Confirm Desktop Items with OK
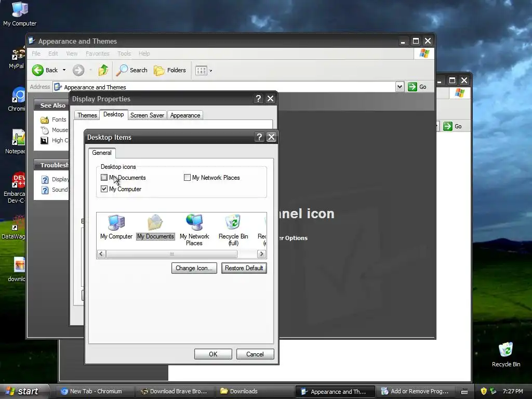The height and width of the screenshot is (399, 532). pyautogui.click(x=213, y=354)
